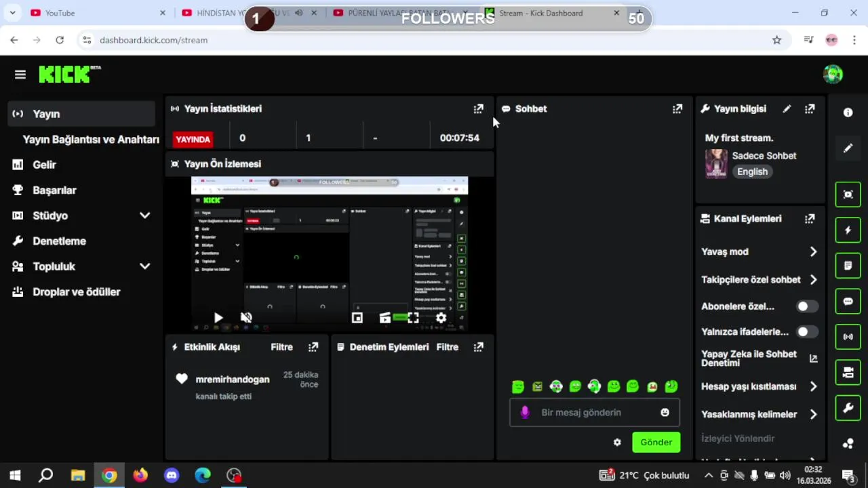Toggle Abonelere özel chat switch

tap(807, 306)
